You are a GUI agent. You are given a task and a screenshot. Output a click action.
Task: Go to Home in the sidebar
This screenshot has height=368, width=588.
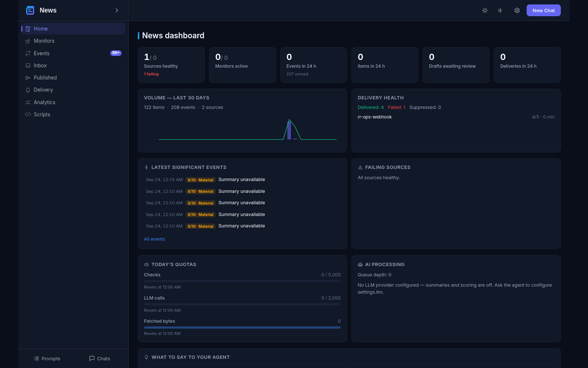(73, 29)
